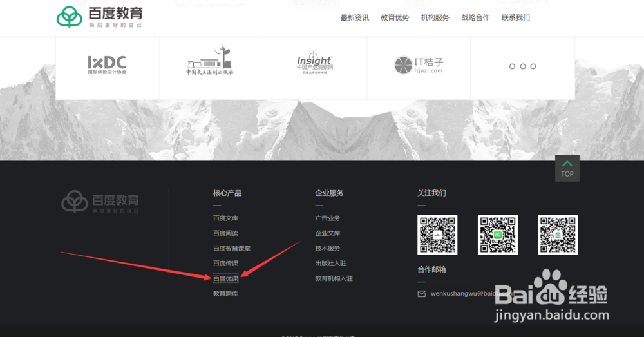Click the 核心产品 heading
The height and width of the screenshot is (337, 644).
coord(227,193)
